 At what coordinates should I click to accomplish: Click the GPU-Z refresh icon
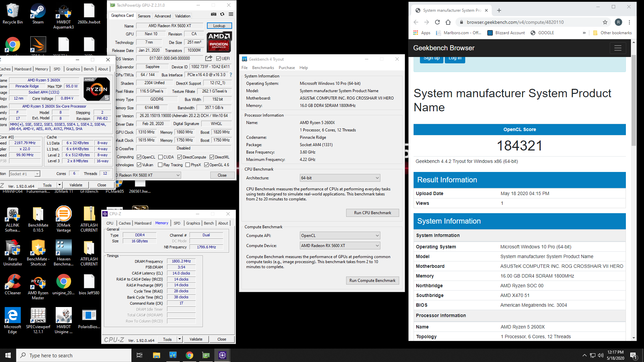(222, 14)
